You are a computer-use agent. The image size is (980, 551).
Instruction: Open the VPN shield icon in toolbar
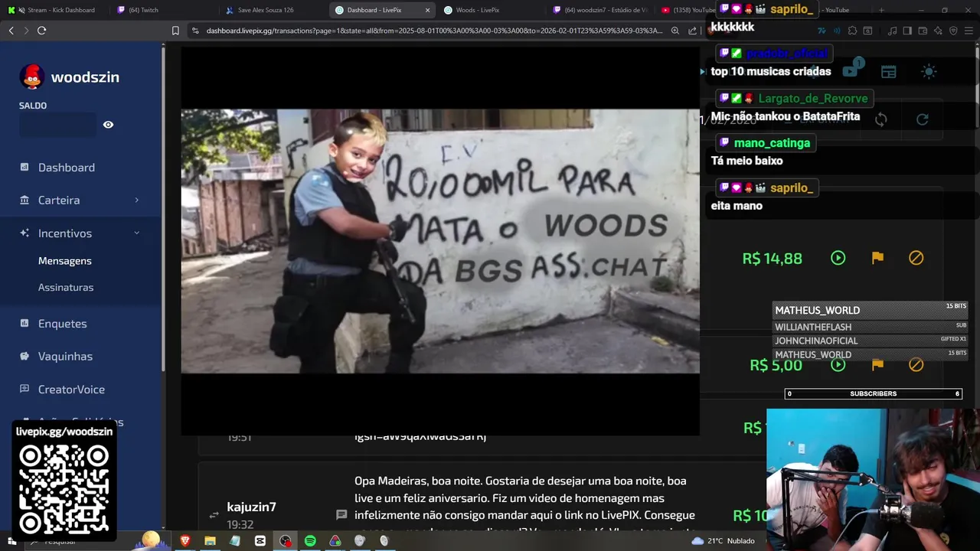click(953, 31)
